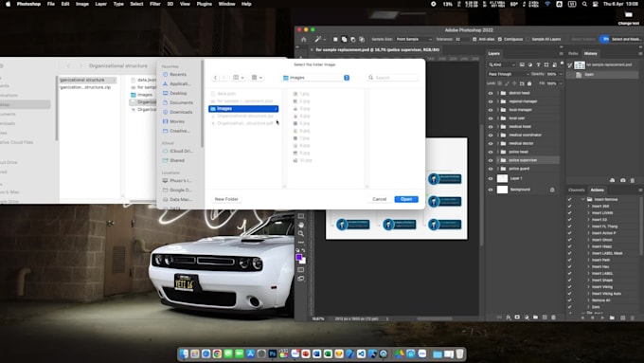644x363 pixels.
Task: Open the Sample Size dropdown
Action: (x=414, y=40)
